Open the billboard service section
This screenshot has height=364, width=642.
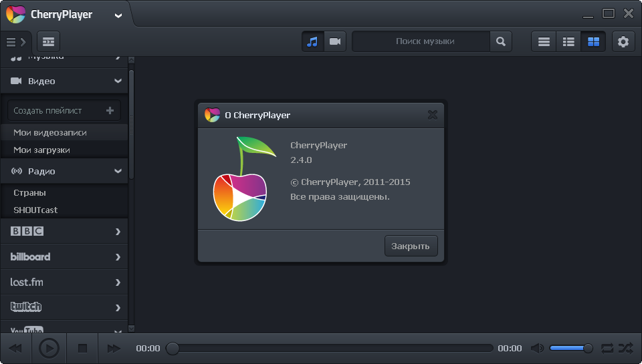coord(64,257)
